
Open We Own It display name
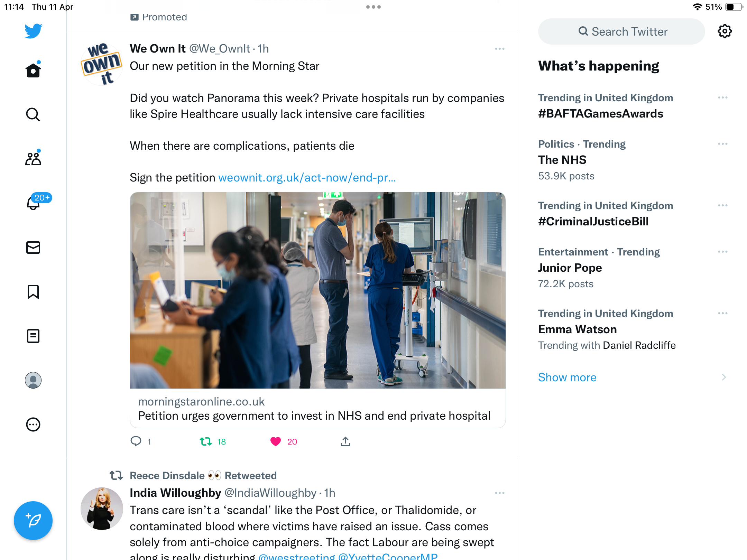(158, 49)
